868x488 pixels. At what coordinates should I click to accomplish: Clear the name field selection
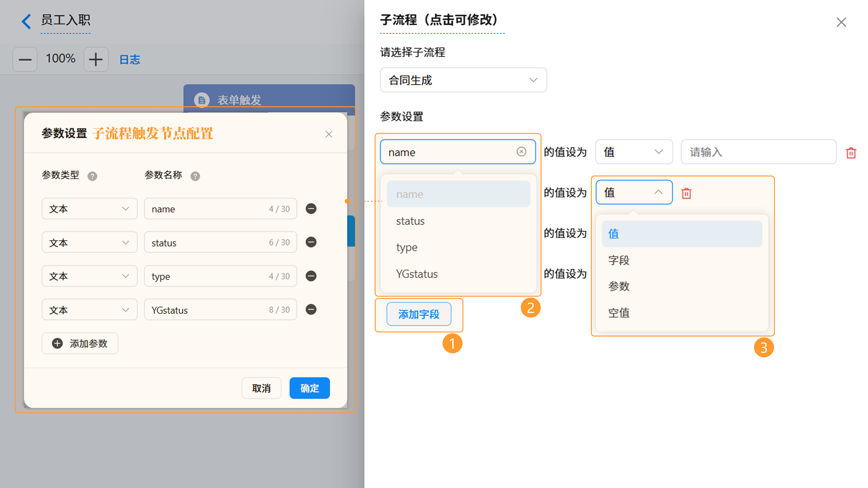pyautogui.click(x=521, y=152)
